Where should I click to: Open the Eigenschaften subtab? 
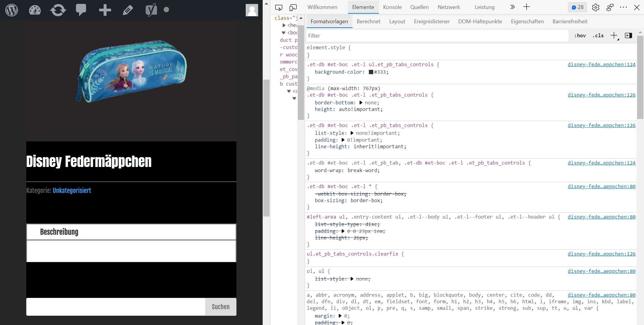click(x=527, y=21)
